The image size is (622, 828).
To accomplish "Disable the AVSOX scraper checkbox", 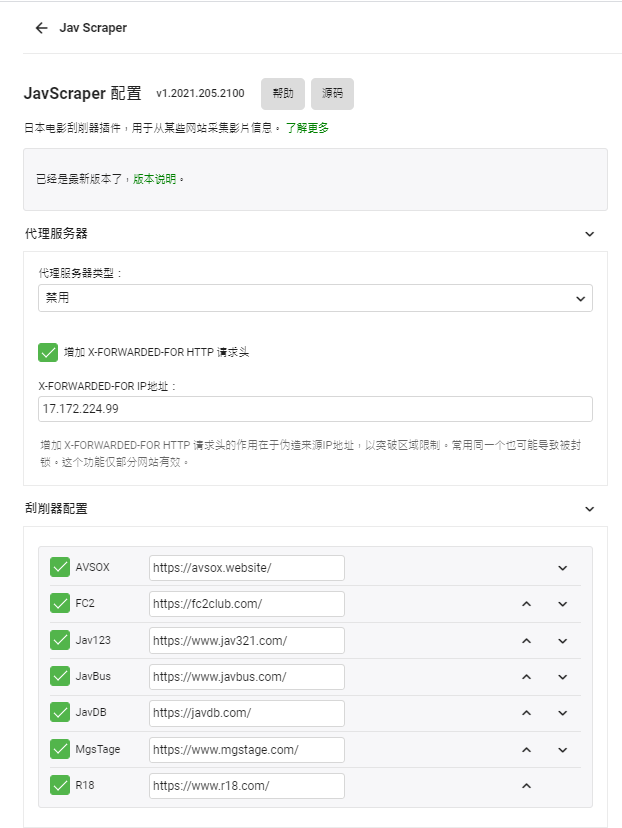I will pos(58,567).
